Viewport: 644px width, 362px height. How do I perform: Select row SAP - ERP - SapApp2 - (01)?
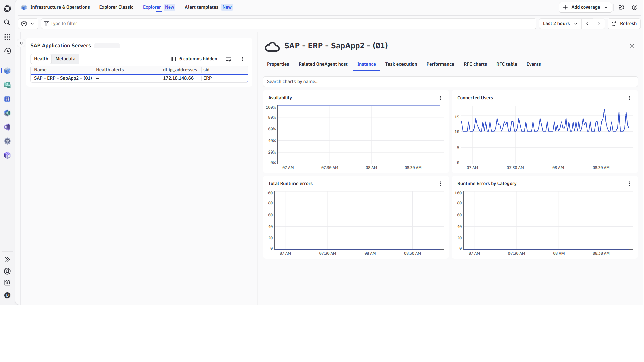click(139, 78)
